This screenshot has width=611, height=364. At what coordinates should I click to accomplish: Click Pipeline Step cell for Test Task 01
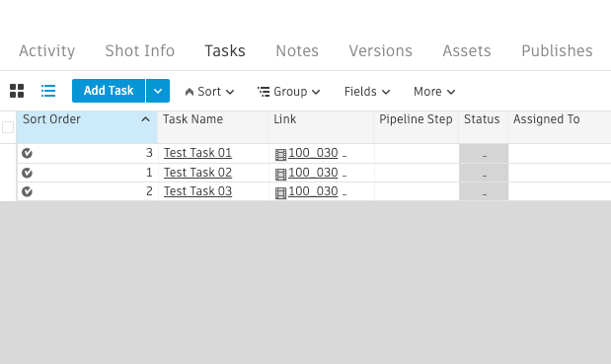click(x=417, y=153)
